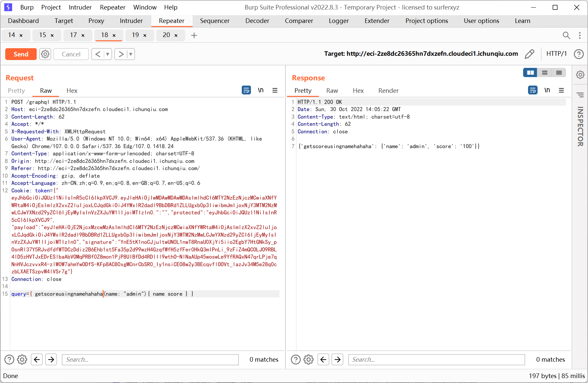
Task: Open the Window menu
Action: [x=145, y=7]
